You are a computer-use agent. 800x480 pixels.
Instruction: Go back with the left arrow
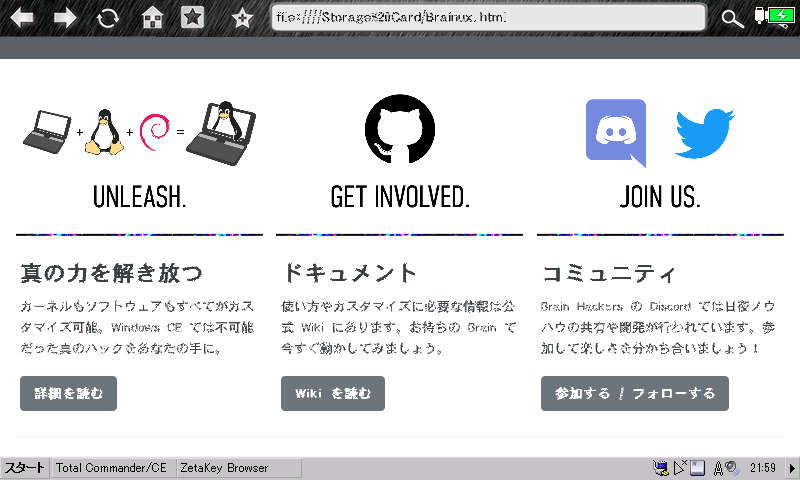pos(22,18)
